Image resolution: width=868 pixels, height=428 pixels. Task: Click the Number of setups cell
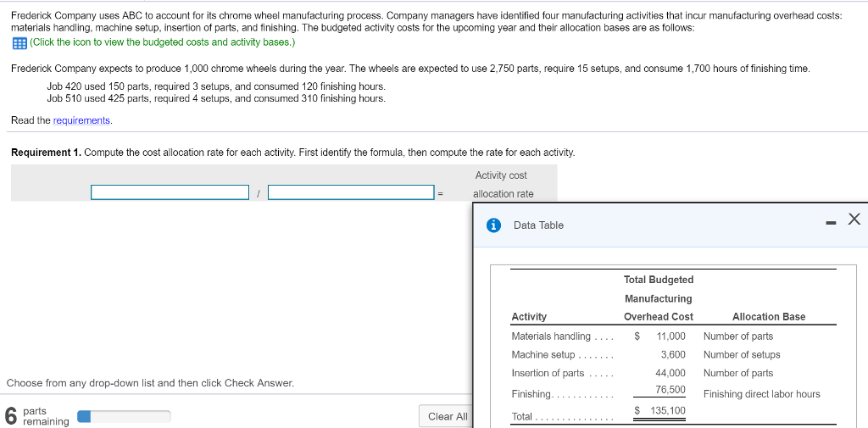(742, 354)
